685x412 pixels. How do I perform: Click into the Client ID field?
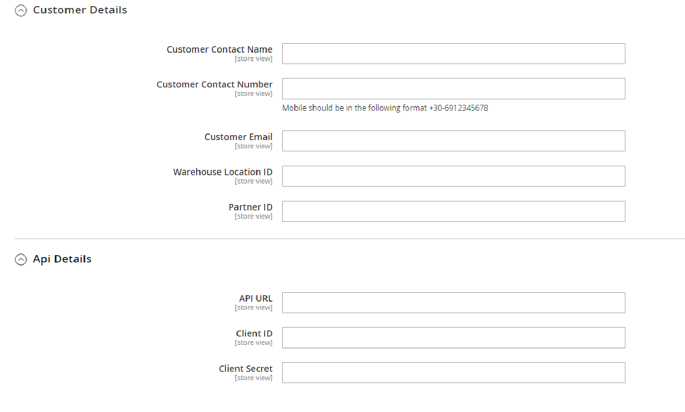[x=453, y=338]
